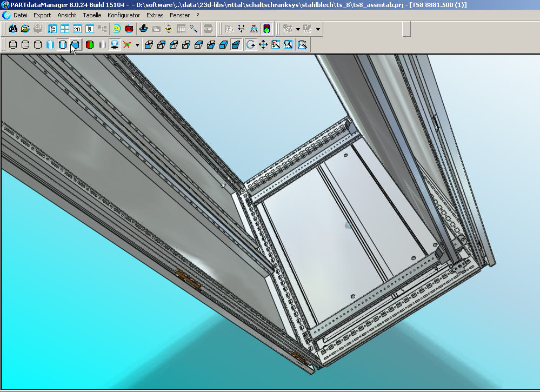Viewport: 540px width, 392px height.
Task: Open the Tabelle menu
Action: tap(92, 15)
